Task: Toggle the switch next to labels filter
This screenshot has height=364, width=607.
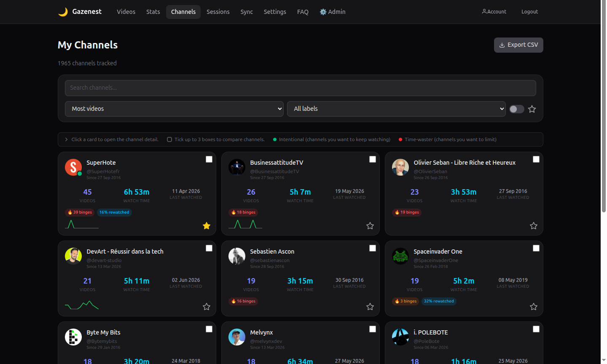Action: tap(516, 109)
